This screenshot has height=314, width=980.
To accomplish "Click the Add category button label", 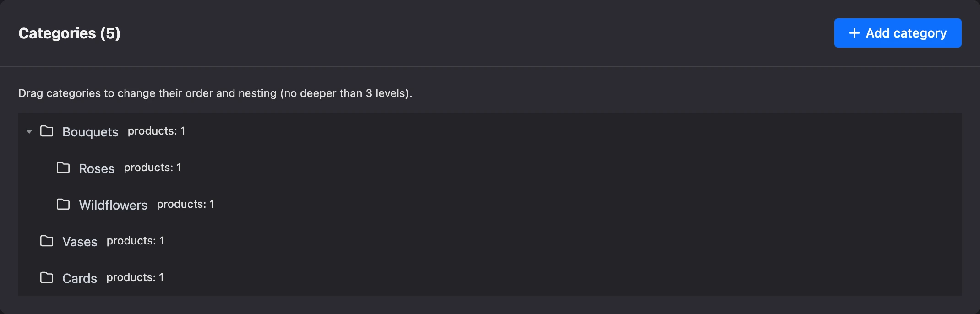I will [906, 33].
